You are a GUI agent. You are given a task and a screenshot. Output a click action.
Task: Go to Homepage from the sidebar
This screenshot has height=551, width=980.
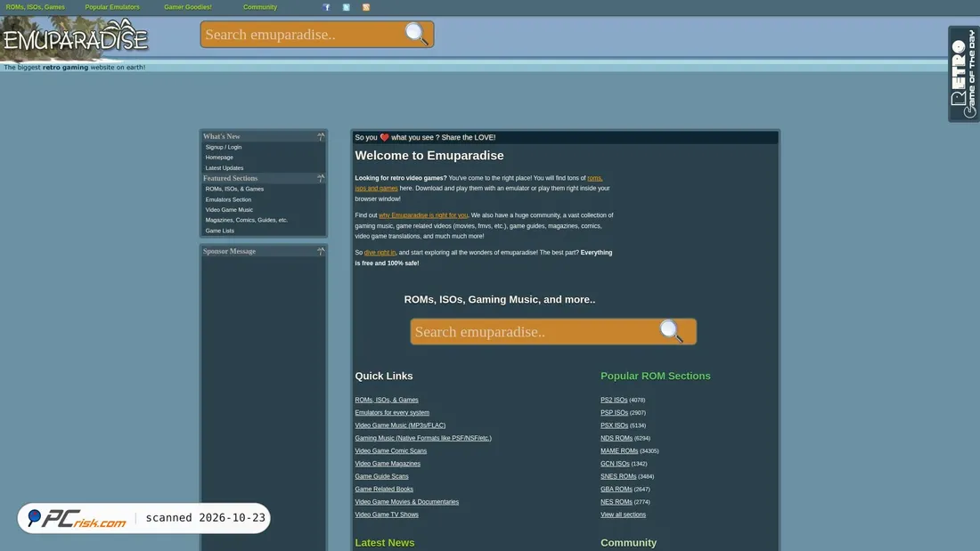(219, 158)
